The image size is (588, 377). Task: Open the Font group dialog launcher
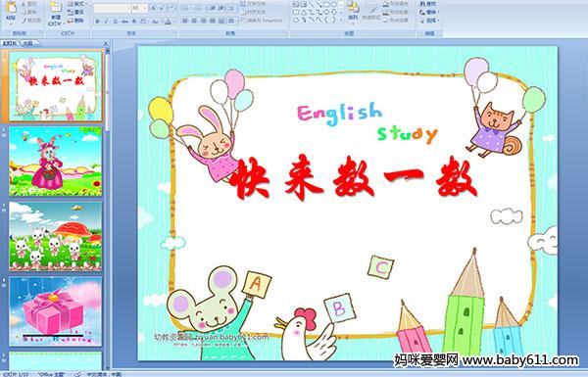[x=175, y=32]
